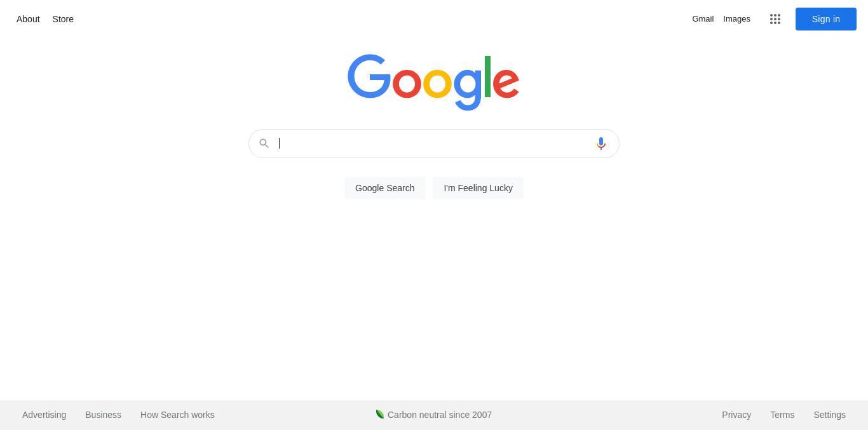This screenshot has width=868, height=430.
Task: Open the Privacy footer link
Action: 736,415
